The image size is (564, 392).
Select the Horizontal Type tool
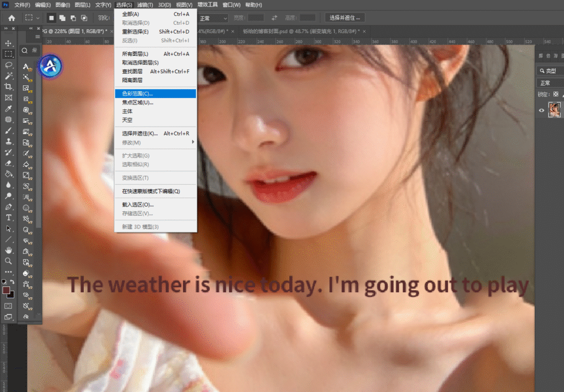pyautogui.click(x=8, y=217)
